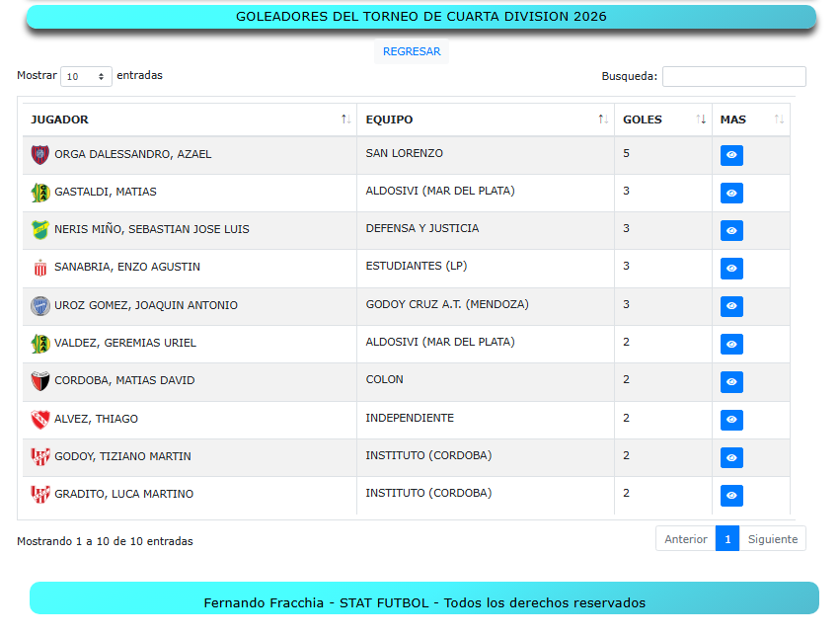View details eye button for Gastaldi, Matias
Image resolution: width=840 pixels, height=635 pixels.
click(731, 193)
